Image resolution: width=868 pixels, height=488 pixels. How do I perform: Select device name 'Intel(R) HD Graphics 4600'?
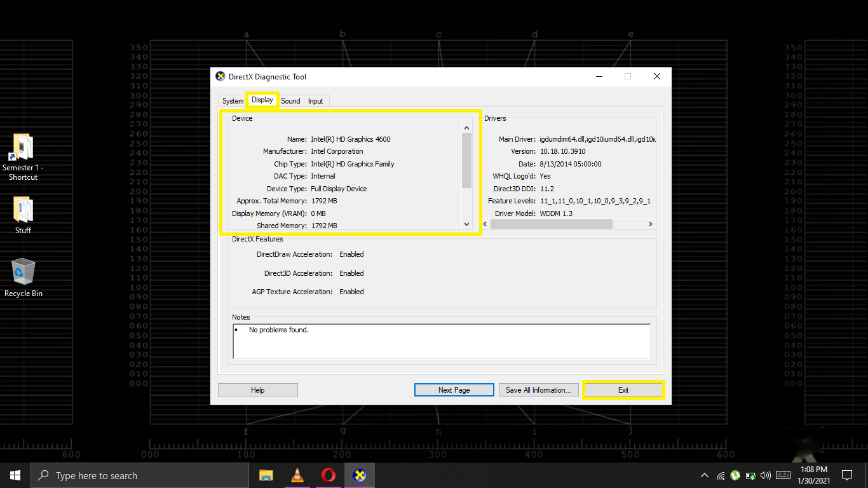pos(351,139)
